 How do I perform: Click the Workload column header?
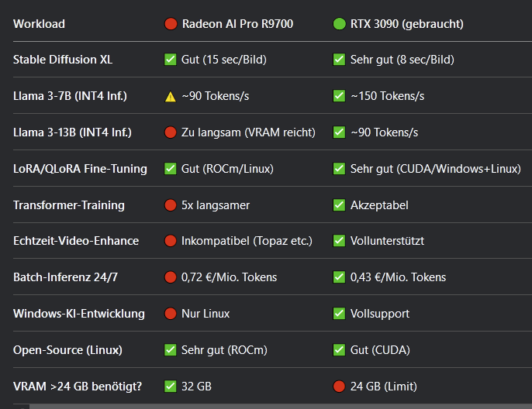[x=39, y=24]
